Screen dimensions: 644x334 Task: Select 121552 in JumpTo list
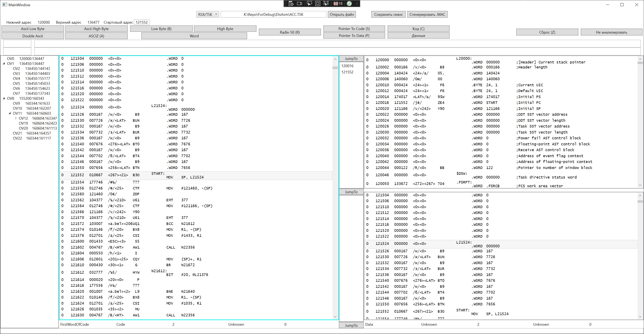pos(347,72)
